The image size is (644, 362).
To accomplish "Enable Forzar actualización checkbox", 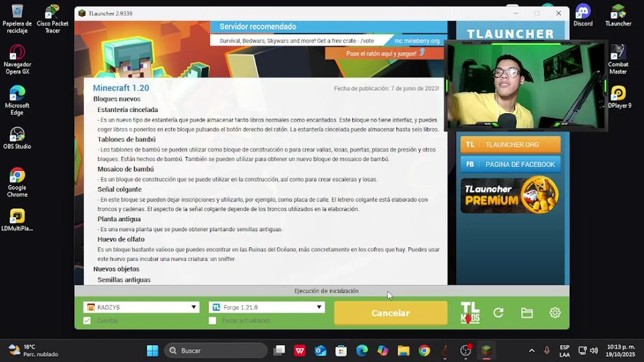I will coord(212,320).
